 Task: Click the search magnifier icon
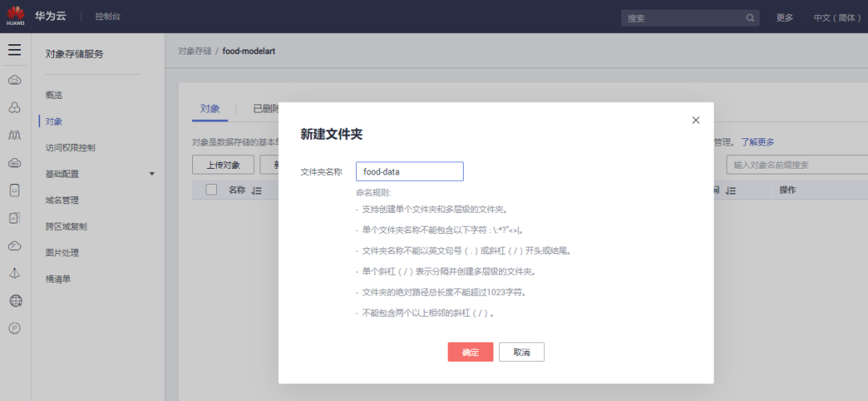pos(750,18)
